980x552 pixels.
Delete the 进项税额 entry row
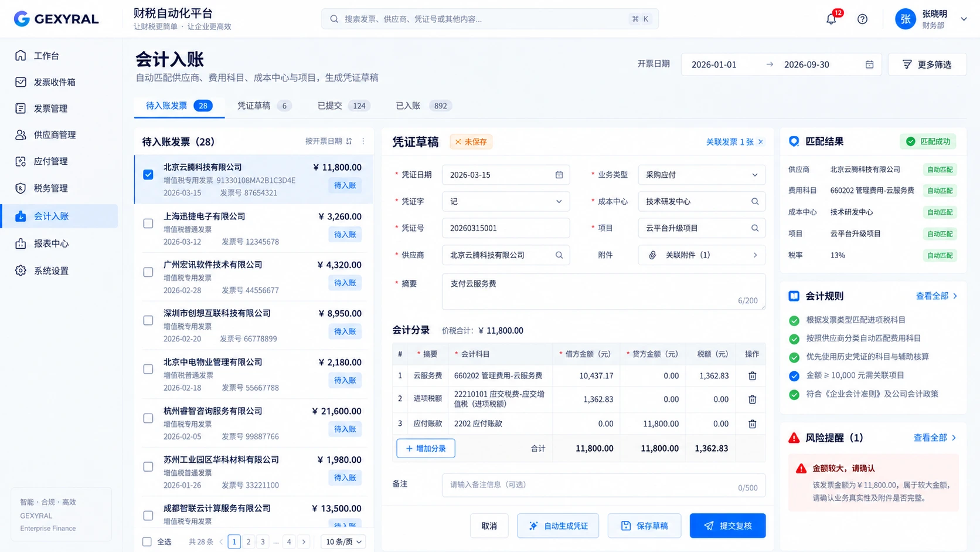point(752,399)
